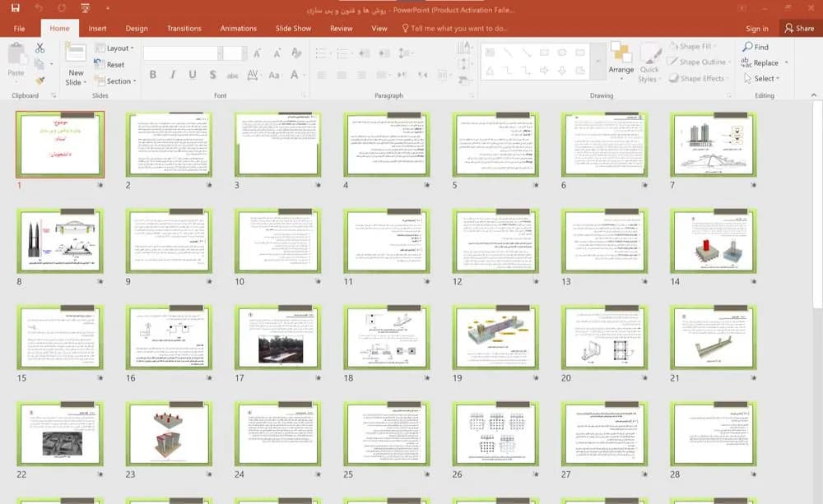The height and width of the screenshot is (504, 823).
Task: Open the File tab
Action: [20, 28]
